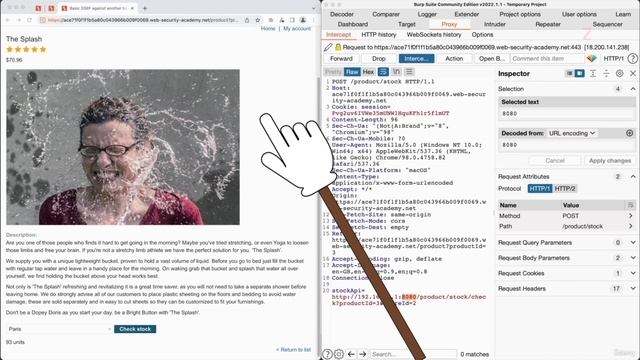
Task: Expand Request Body Parameters section
Action: (x=633, y=258)
